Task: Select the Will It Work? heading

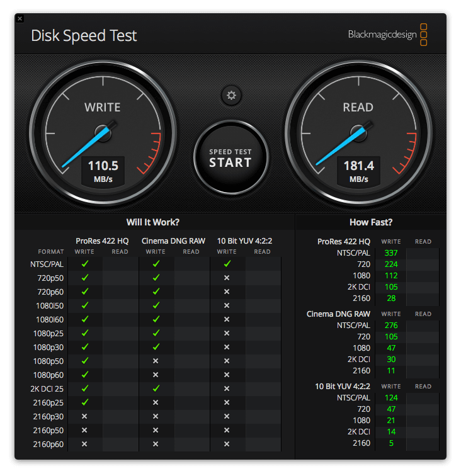Action: 153,222
